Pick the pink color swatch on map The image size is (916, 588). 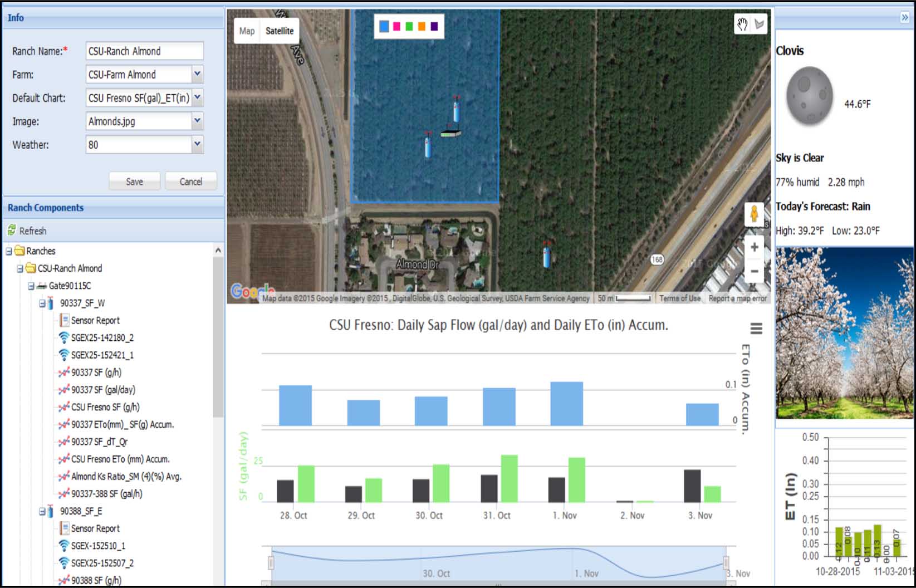396,26
